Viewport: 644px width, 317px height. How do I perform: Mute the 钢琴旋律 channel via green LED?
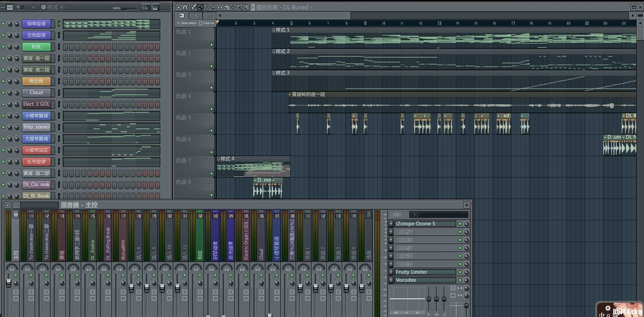3,24
